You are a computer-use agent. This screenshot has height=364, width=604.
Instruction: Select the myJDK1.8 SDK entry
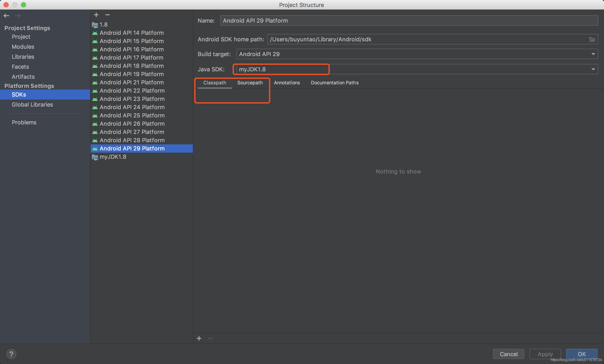(x=142, y=157)
